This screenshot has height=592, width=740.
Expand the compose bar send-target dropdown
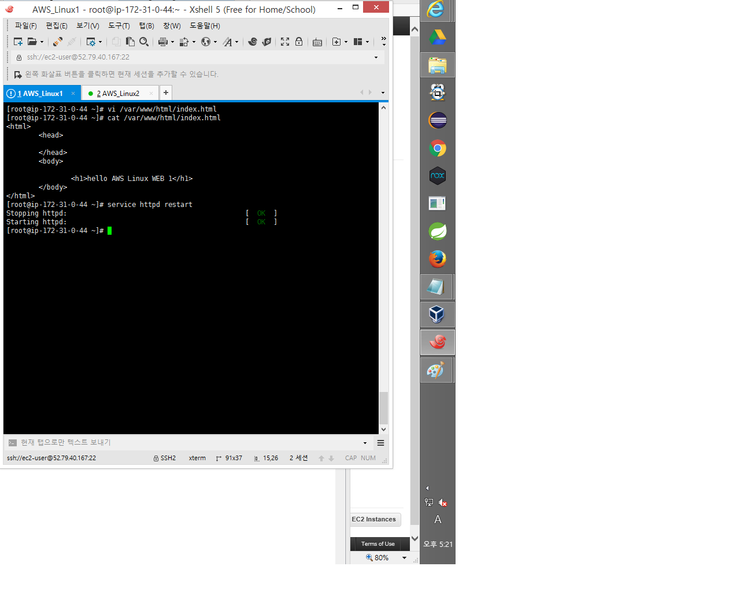pos(365,442)
